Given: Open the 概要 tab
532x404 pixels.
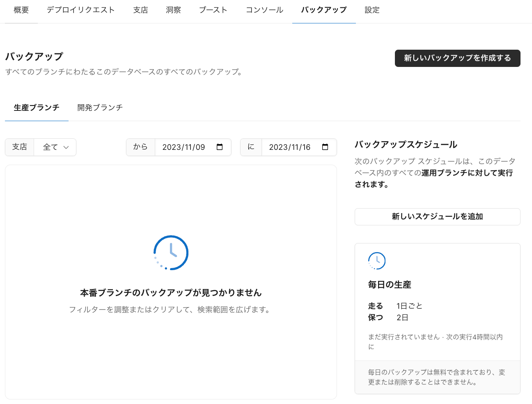Looking at the screenshot, I should [x=21, y=10].
